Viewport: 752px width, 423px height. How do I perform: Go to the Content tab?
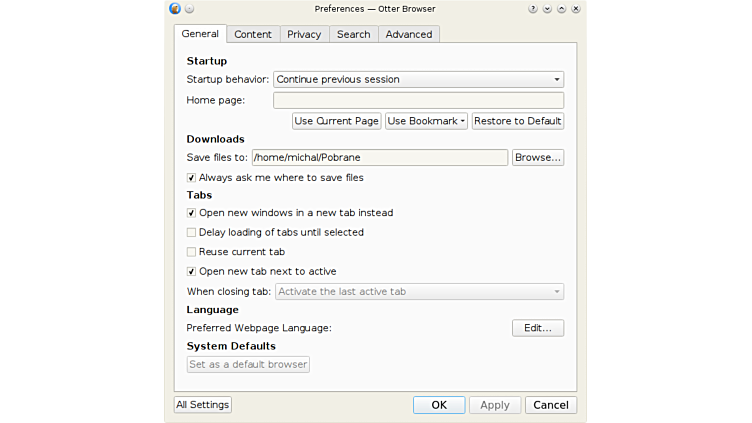(253, 34)
